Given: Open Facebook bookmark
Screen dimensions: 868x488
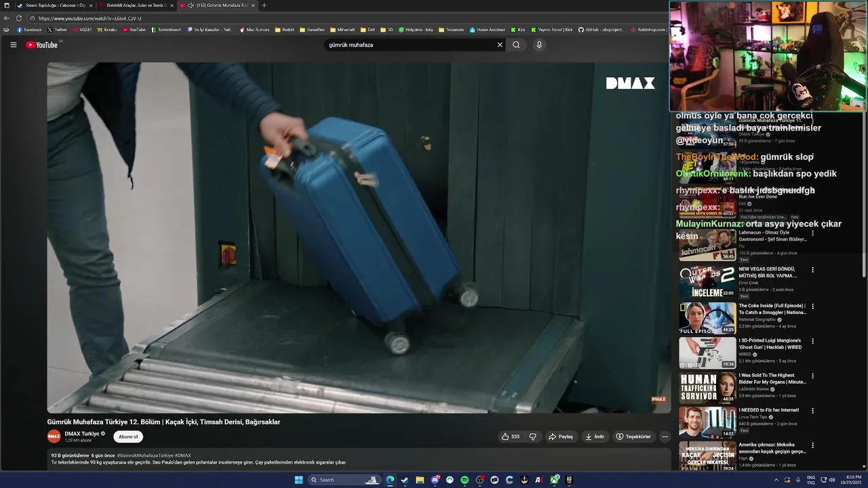Looking at the screenshot, I should [x=29, y=30].
